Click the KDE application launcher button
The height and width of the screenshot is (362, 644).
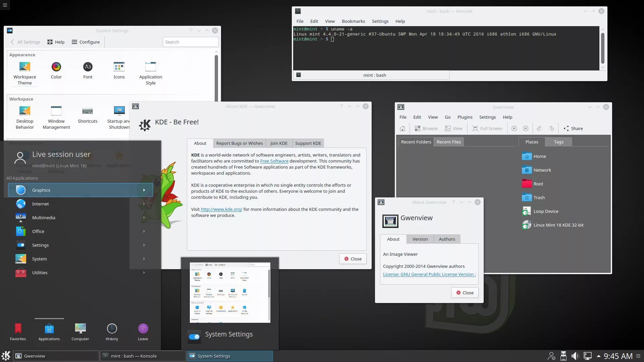[x=6, y=356]
